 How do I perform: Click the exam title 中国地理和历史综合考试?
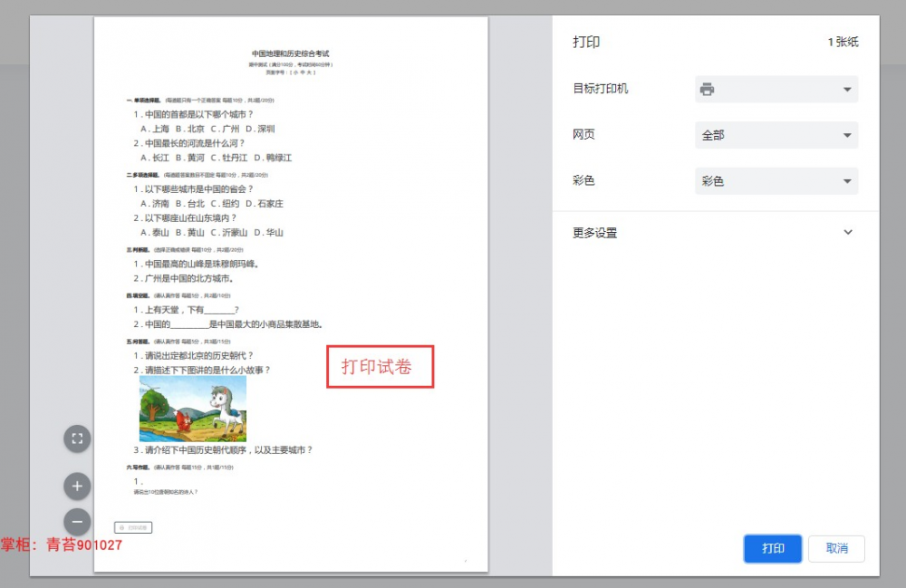pyautogui.click(x=291, y=53)
